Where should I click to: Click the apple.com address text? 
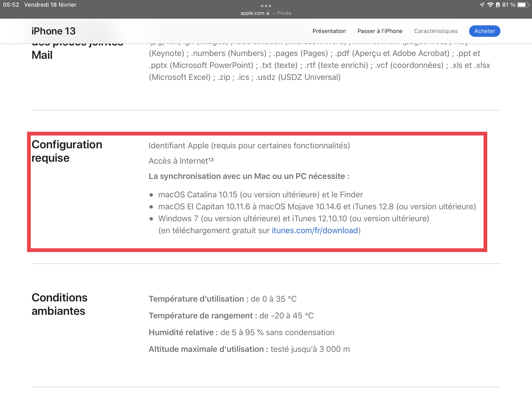tap(252, 13)
